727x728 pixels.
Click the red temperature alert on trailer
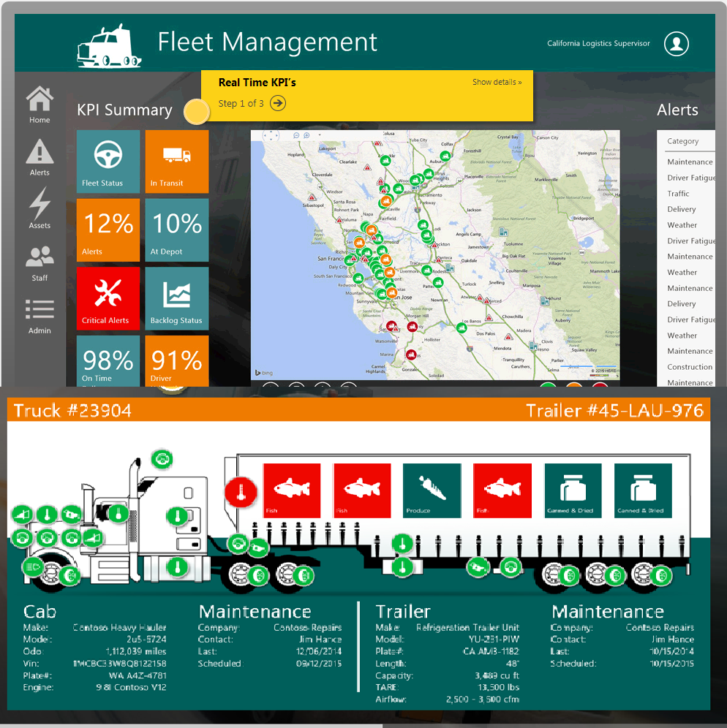tap(241, 492)
